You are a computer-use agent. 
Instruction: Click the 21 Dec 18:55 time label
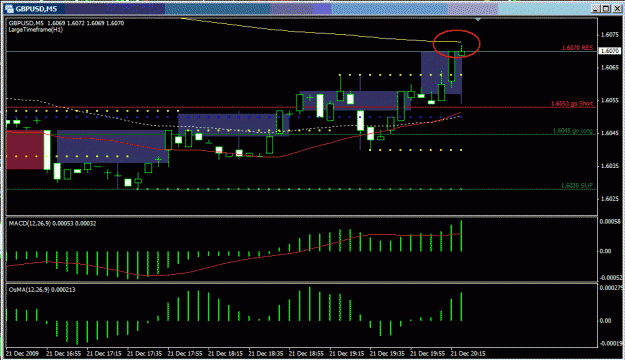point(306,353)
